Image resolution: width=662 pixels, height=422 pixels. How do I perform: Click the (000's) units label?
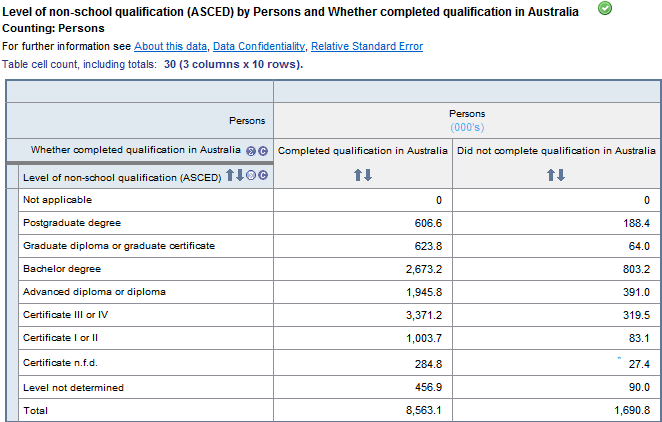[467, 127]
